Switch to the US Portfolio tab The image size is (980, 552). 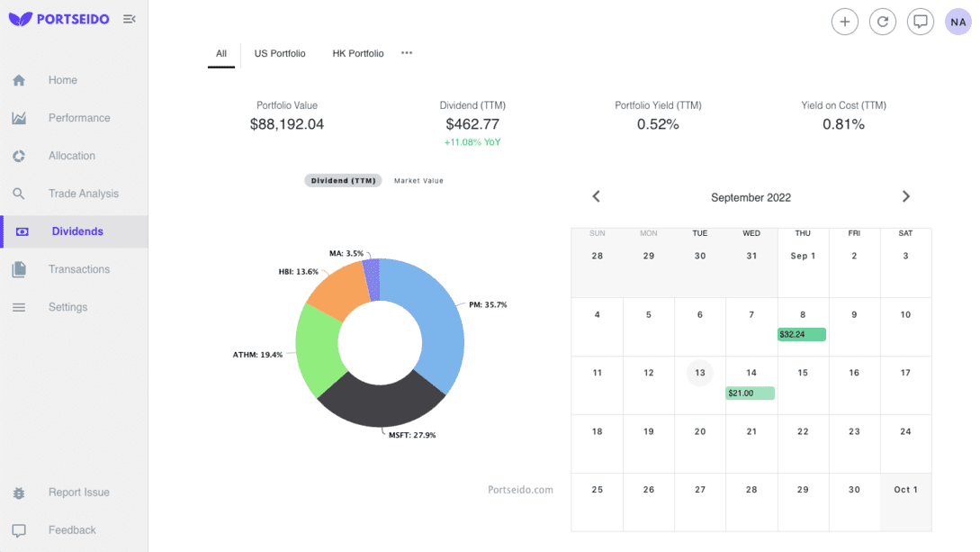(279, 53)
